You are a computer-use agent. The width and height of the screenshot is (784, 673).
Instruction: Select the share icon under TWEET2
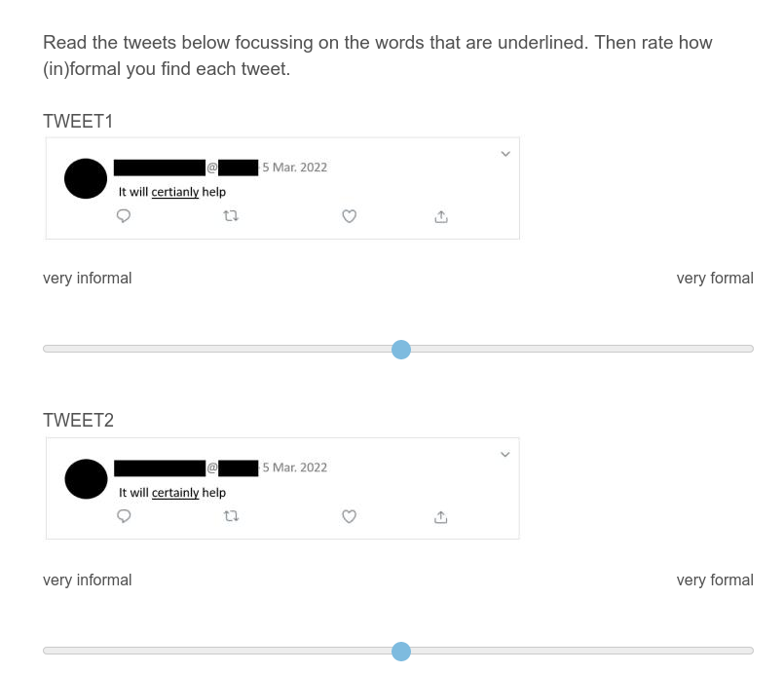(x=440, y=517)
